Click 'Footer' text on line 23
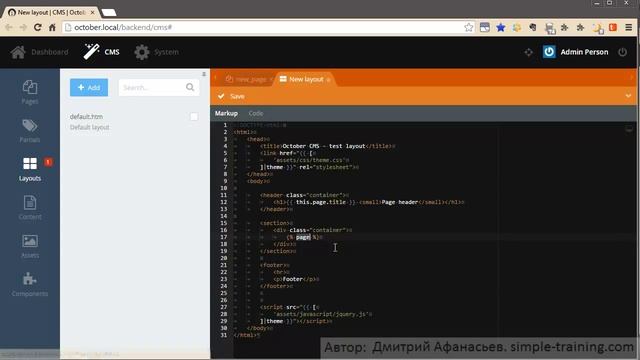This screenshot has height=360, width=640. pyautogui.click(x=293, y=279)
